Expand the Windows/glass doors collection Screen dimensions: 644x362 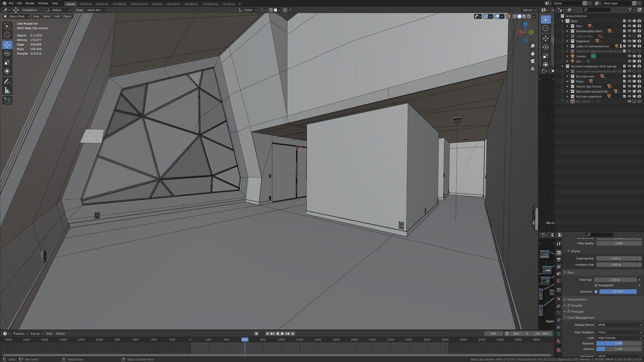pyautogui.click(x=568, y=31)
